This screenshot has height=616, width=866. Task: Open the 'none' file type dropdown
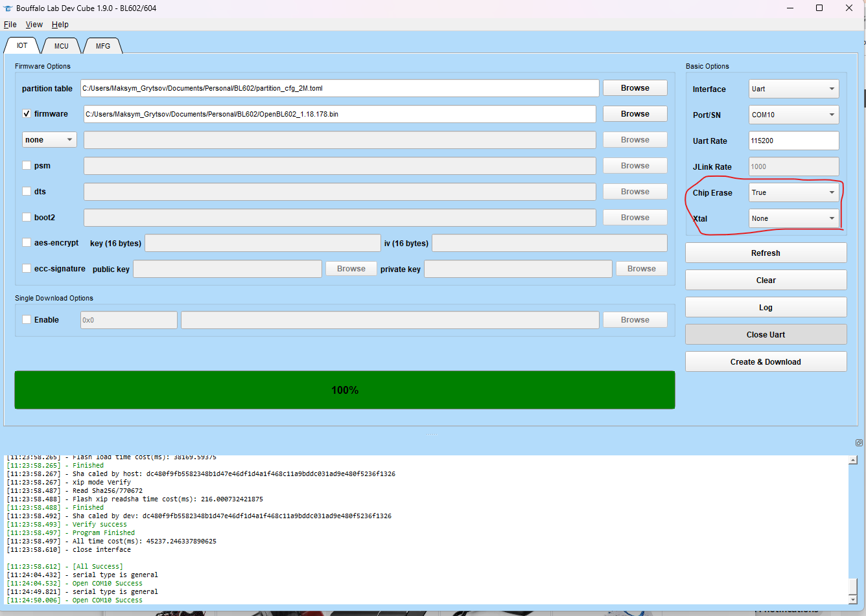pyautogui.click(x=49, y=140)
